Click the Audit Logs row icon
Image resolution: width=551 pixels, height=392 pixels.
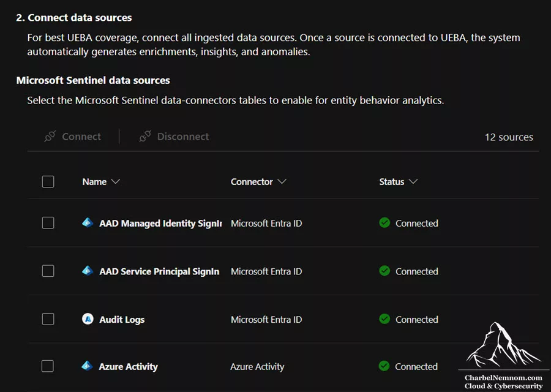pos(88,319)
